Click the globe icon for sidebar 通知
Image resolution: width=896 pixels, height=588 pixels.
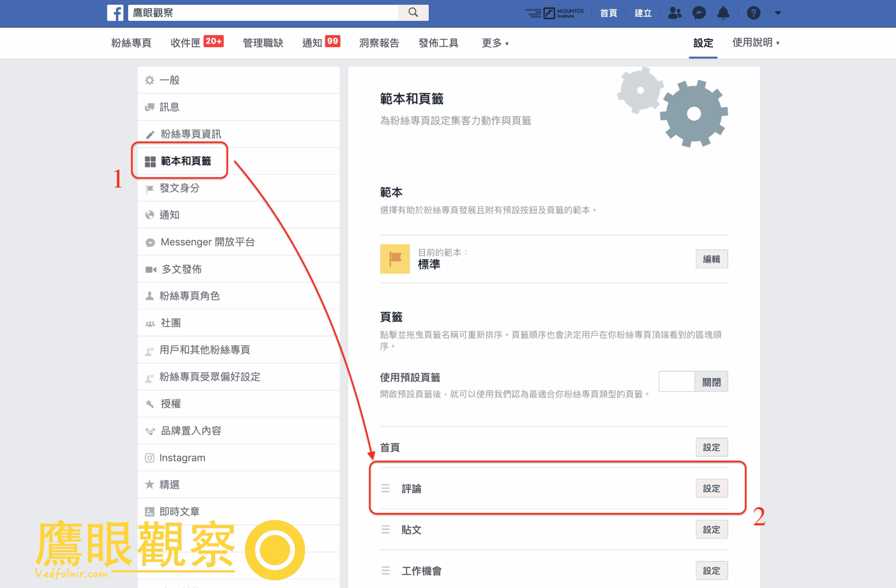tap(150, 215)
